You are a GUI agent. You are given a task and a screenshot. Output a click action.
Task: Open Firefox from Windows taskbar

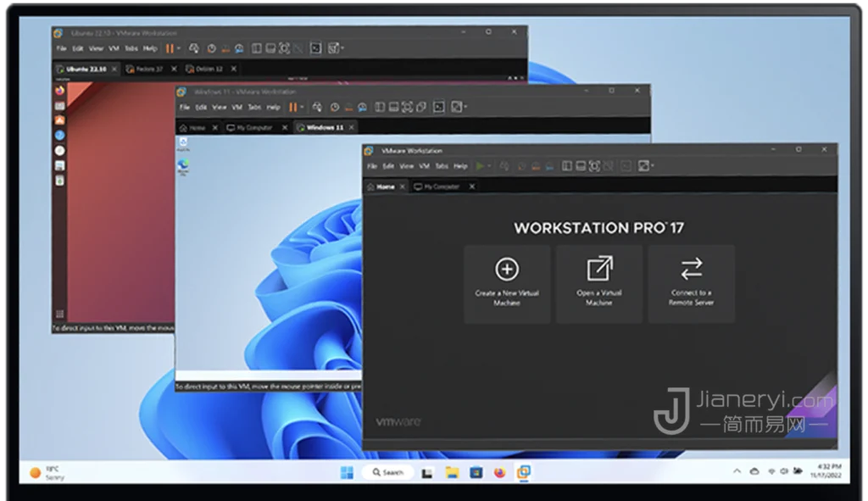[x=500, y=473]
